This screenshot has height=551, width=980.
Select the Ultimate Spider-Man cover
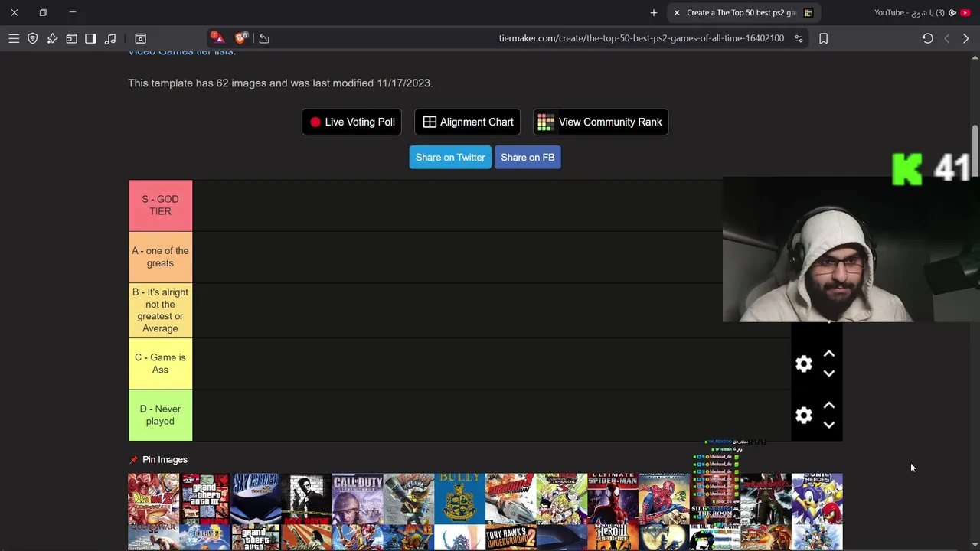(x=612, y=498)
